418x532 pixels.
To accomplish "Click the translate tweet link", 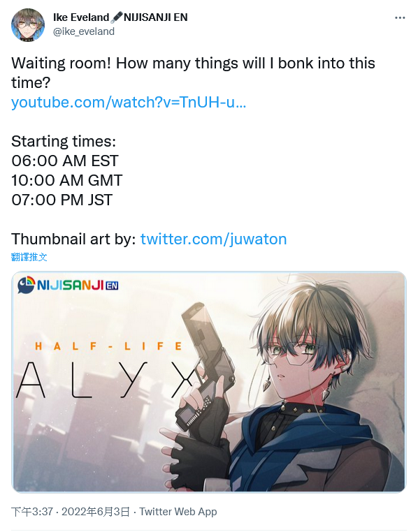I will coord(29,257).
